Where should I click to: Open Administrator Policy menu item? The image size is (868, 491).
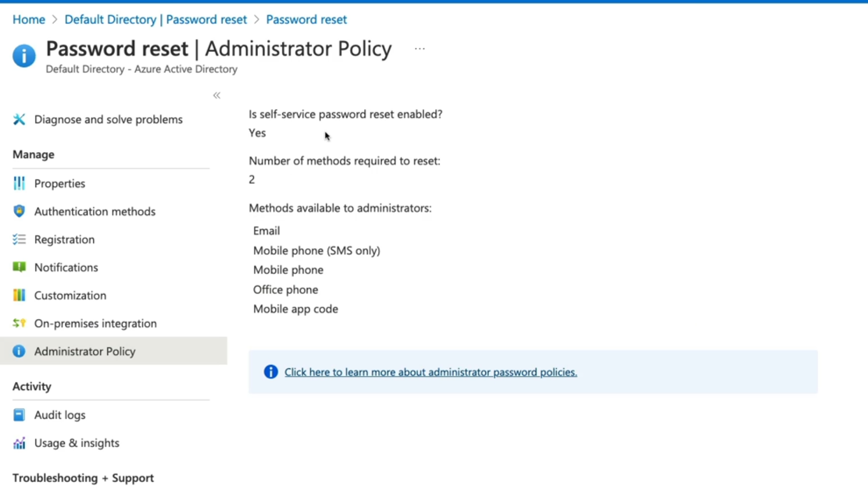(85, 351)
